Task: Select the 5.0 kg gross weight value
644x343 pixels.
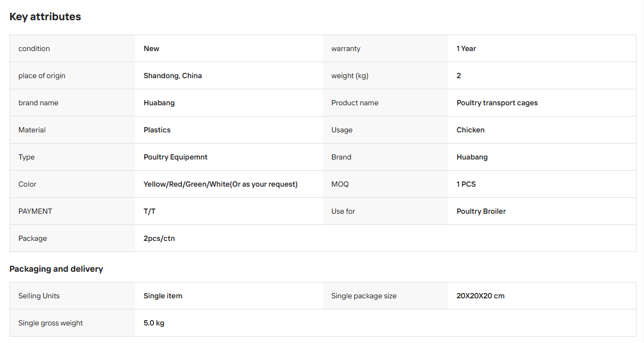Action: [154, 323]
